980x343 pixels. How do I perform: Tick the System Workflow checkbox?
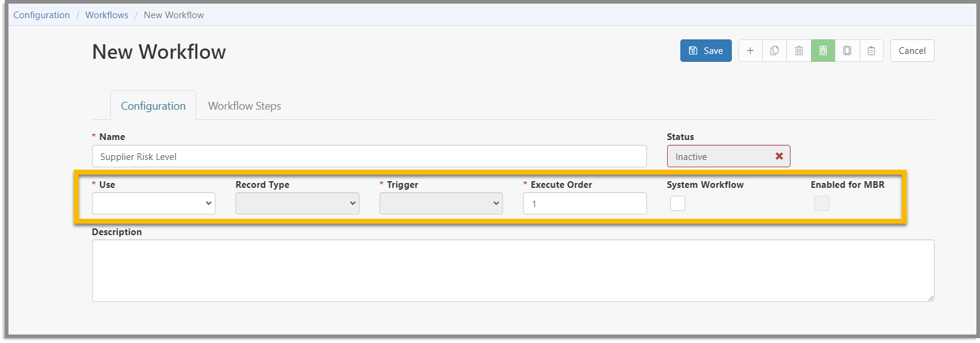point(677,204)
